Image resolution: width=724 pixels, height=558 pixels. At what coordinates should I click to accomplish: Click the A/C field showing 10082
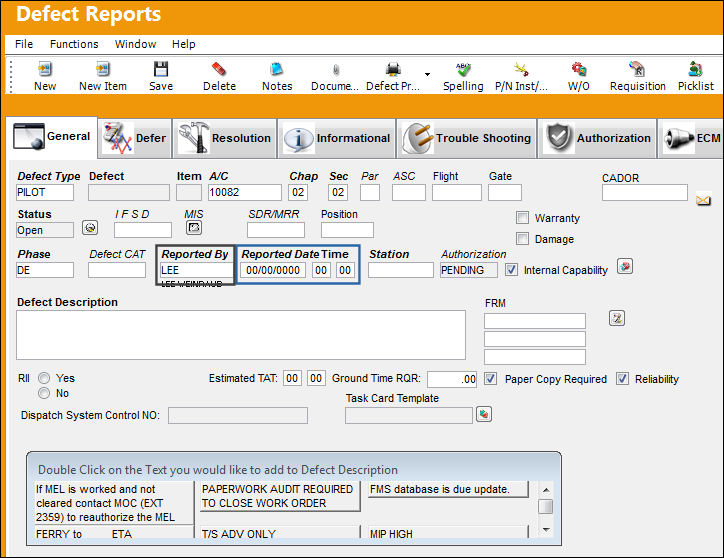click(245, 192)
